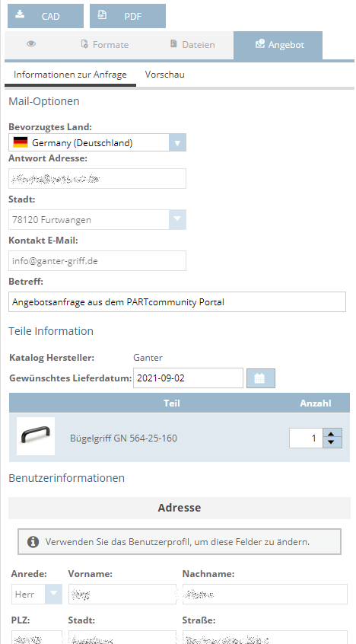The width and height of the screenshot is (356, 644).
Task: Click the Bügelgriff product thumbnail
Action: coord(36,436)
